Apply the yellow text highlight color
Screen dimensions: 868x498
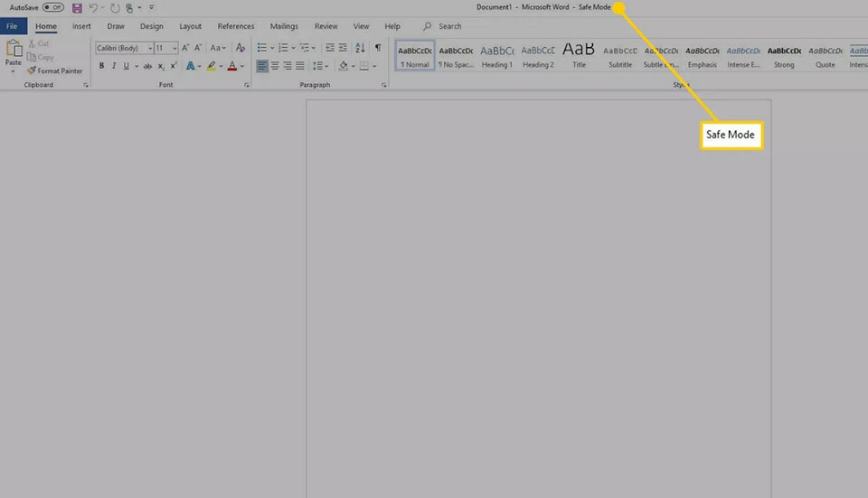tap(211, 66)
